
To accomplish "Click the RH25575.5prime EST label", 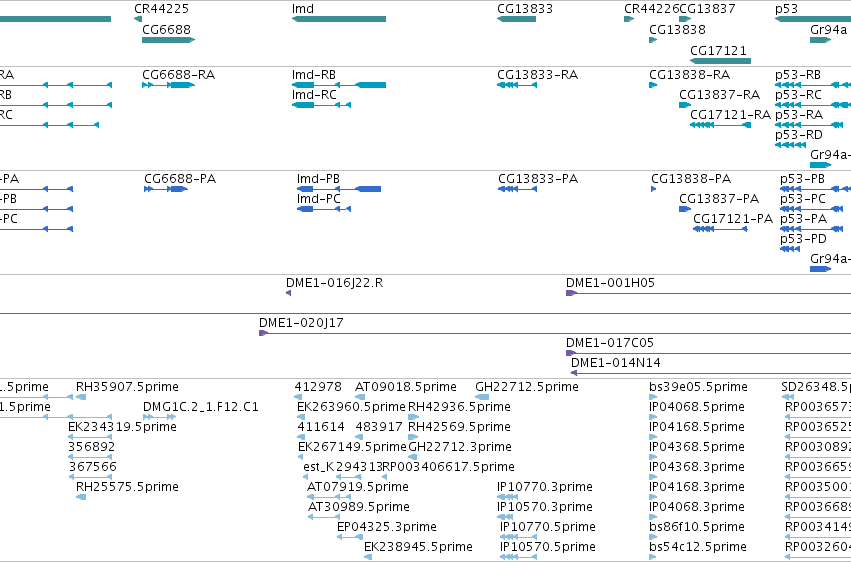I will (x=127, y=487).
